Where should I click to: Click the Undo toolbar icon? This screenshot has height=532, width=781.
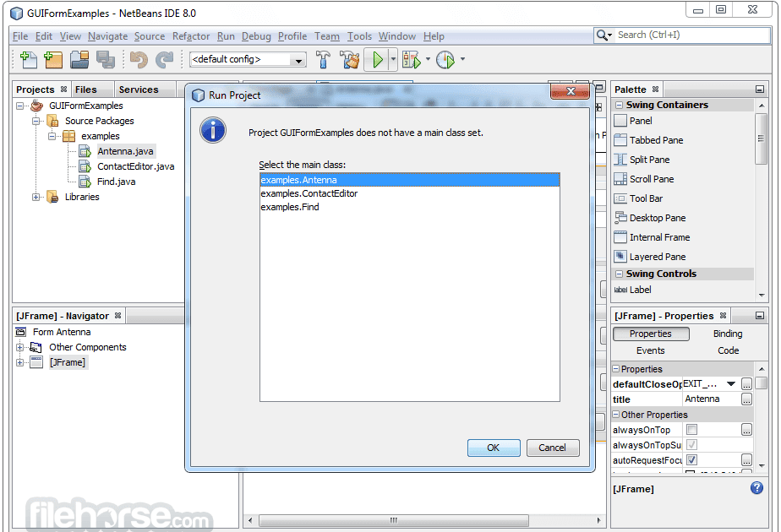pos(139,60)
